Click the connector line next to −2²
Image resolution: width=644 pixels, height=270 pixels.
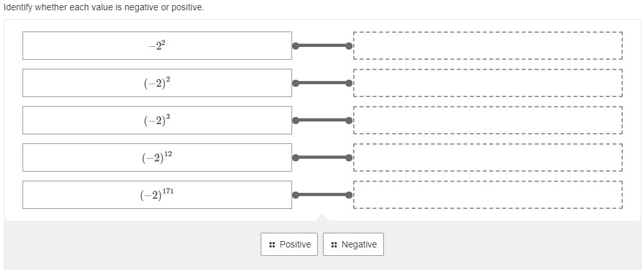pos(322,46)
